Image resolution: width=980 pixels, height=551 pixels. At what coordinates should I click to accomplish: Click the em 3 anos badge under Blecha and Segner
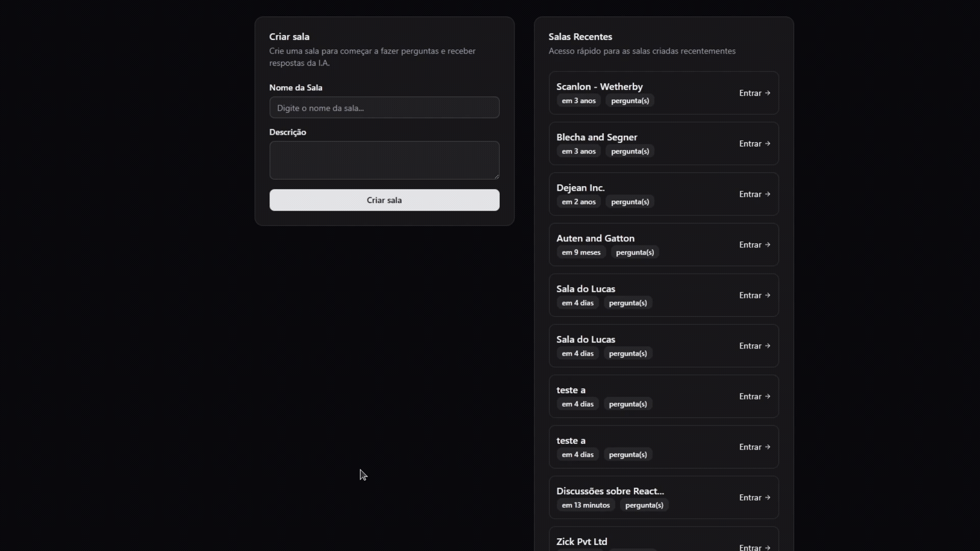(x=579, y=151)
